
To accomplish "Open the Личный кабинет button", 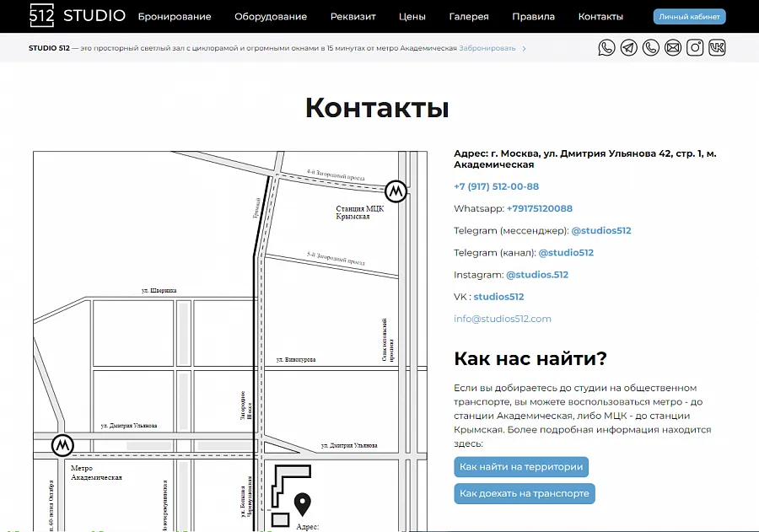I will (x=689, y=17).
